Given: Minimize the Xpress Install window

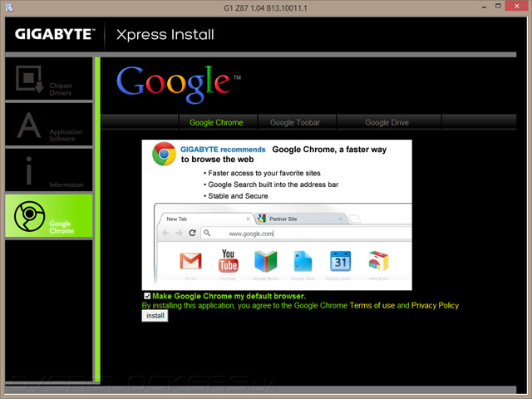Looking at the screenshot, I should (x=484, y=7).
